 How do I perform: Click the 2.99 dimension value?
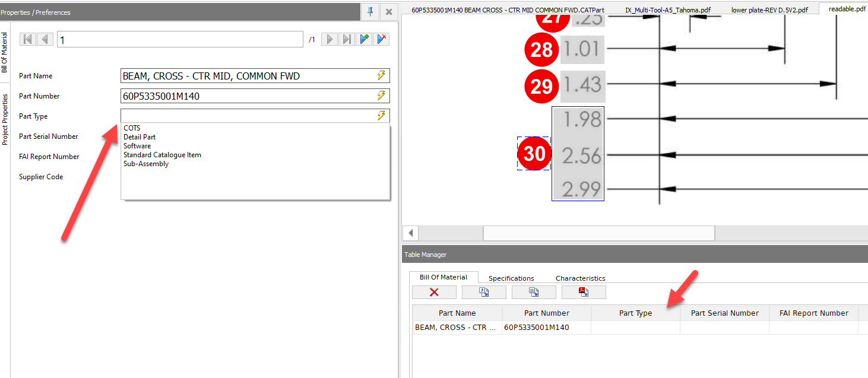pos(582,190)
